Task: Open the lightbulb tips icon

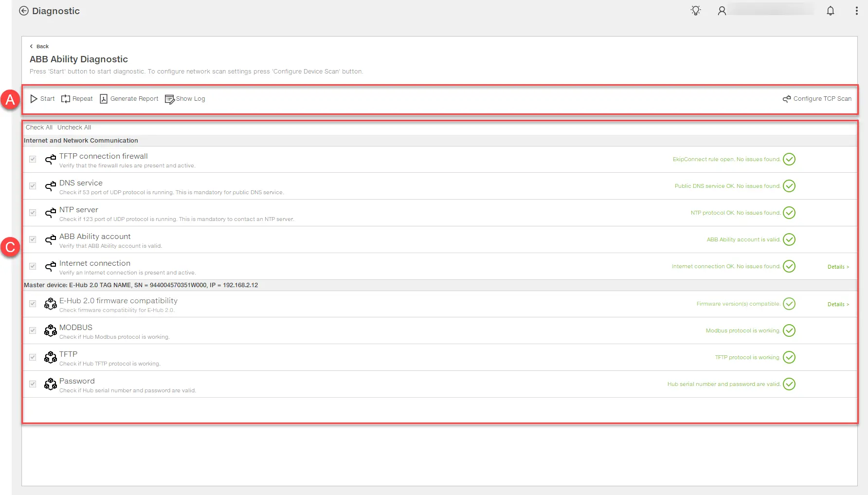Action: click(696, 11)
